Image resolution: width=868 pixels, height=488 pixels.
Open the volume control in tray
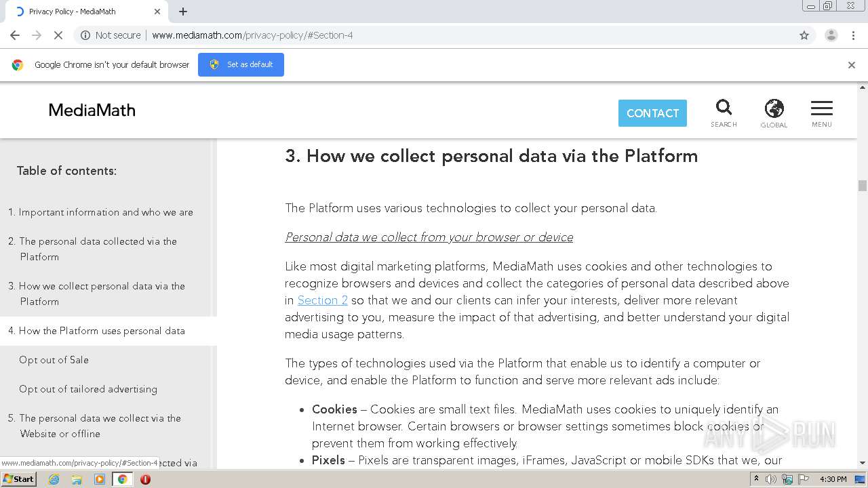pos(771,479)
